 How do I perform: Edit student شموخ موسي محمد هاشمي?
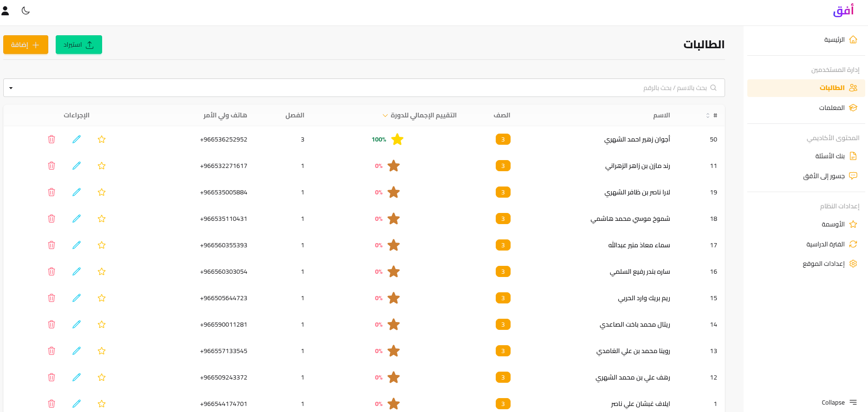77,219
